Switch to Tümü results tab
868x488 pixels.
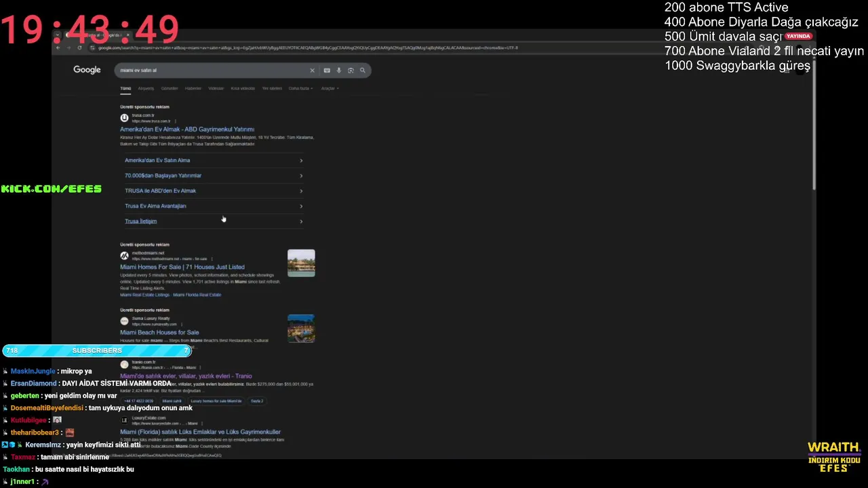pos(125,88)
